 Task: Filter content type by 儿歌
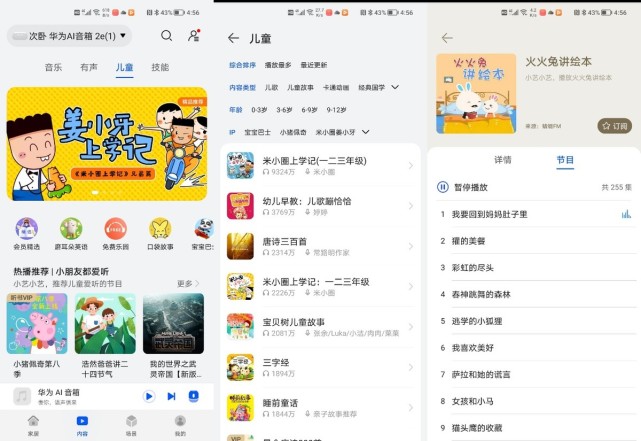pos(271,87)
